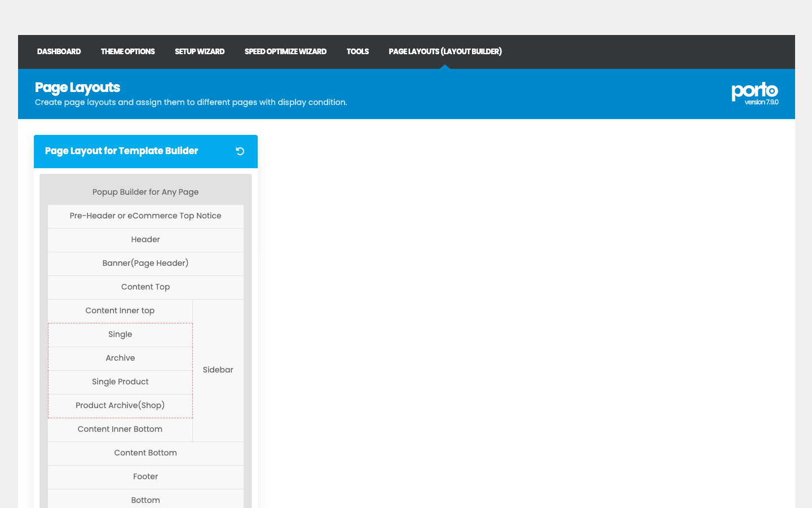This screenshot has width=812, height=508.
Task: Go to the Setup Wizard tab
Action: pyautogui.click(x=200, y=51)
